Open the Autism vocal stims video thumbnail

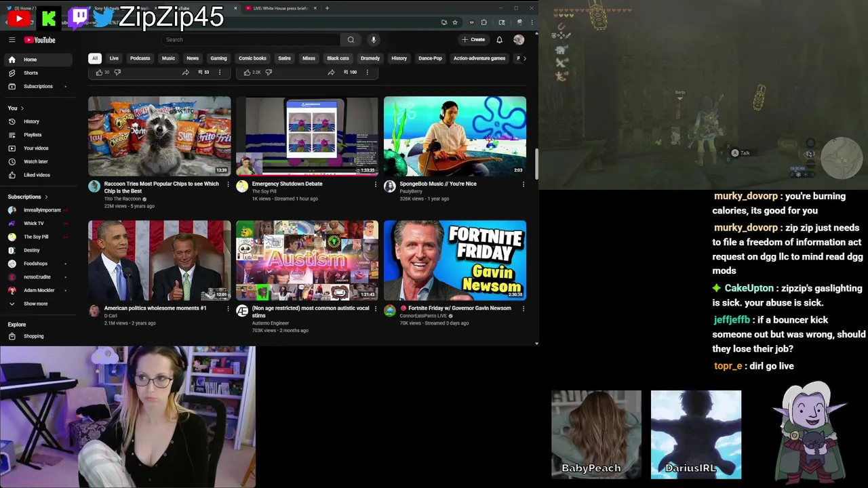click(x=307, y=260)
